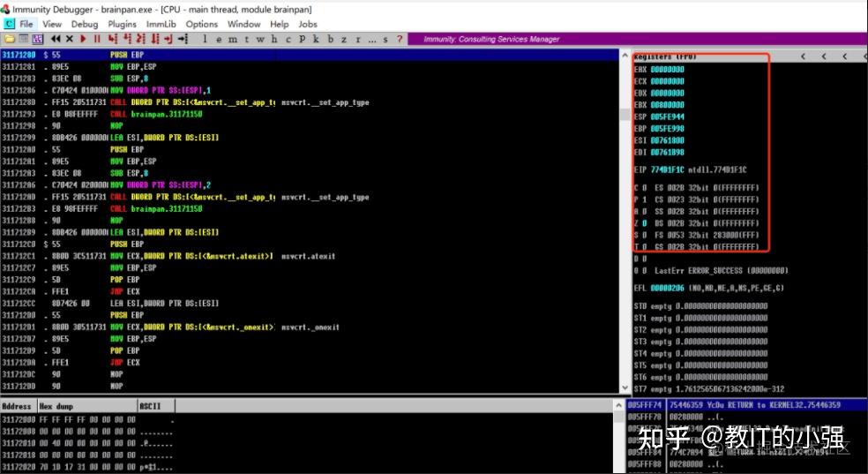Click the Step over toolbar icon
The height and width of the screenshot is (474, 868).
[x=127, y=39]
